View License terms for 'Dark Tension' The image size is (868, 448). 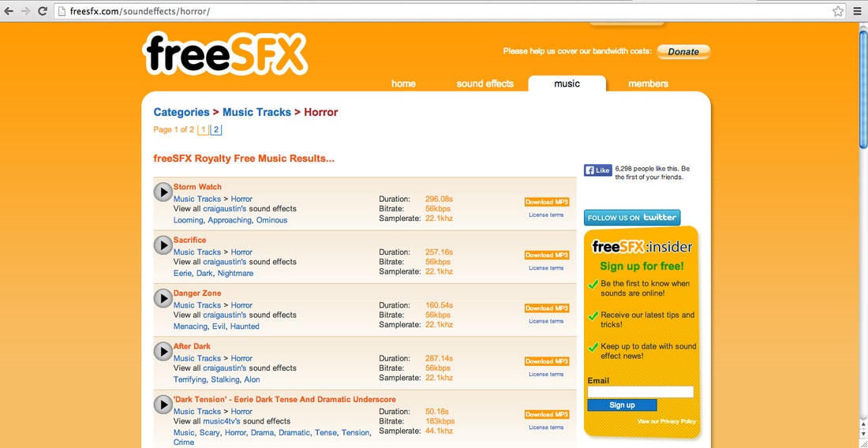click(x=546, y=427)
